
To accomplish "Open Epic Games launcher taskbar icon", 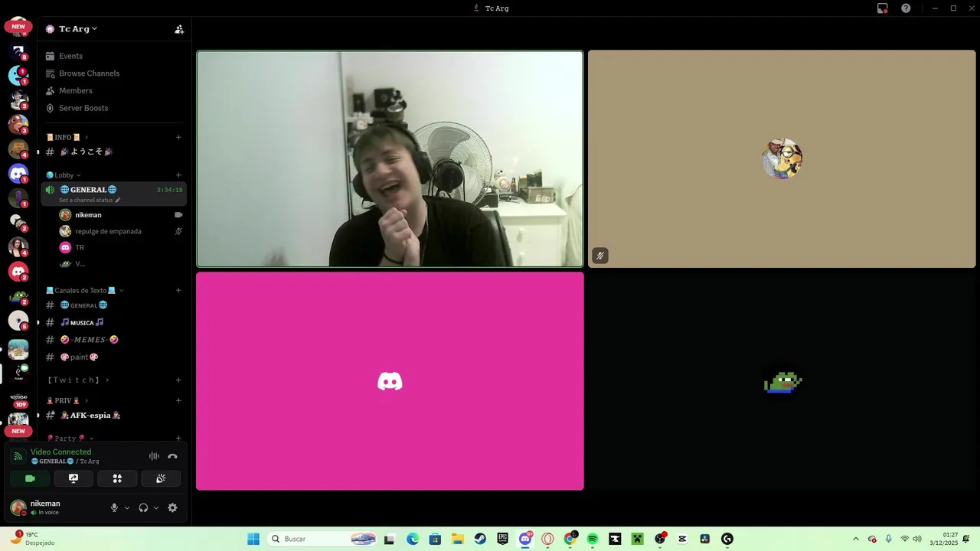I will 502,539.
